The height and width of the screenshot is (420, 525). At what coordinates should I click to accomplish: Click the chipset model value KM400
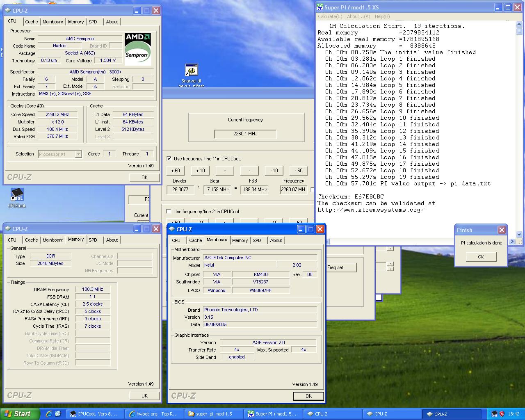coord(261,274)
